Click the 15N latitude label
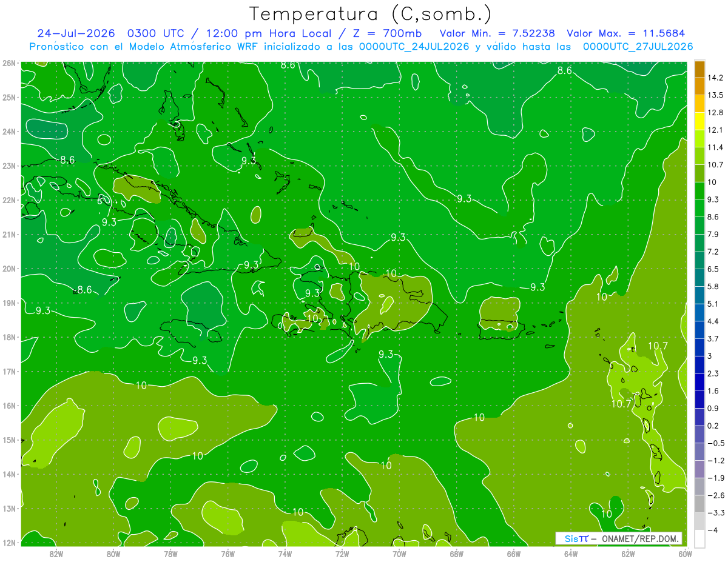This screenshot has height=562, width=728. (10, 440)
